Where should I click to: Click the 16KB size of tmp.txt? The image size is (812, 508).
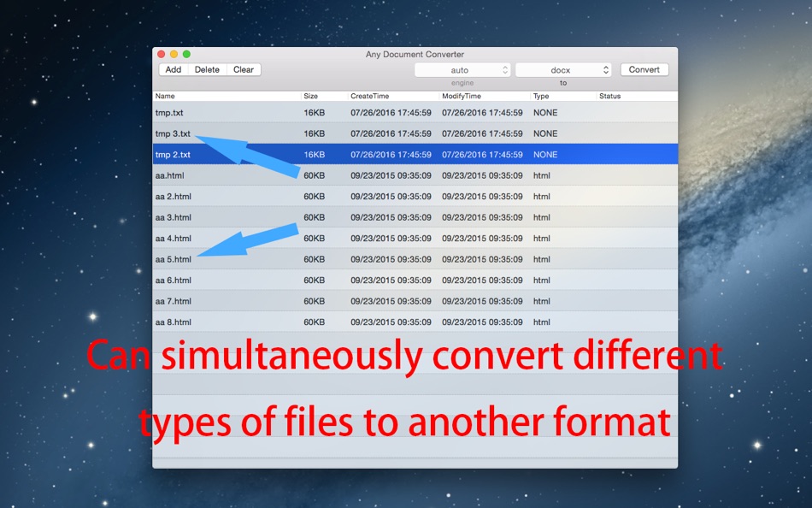315,113
